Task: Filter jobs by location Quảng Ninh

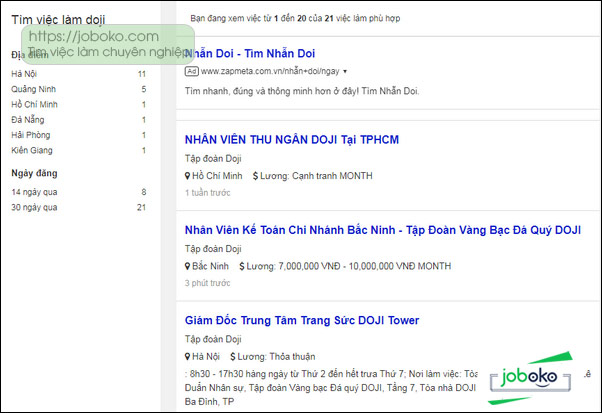Action: click(33, 89)
